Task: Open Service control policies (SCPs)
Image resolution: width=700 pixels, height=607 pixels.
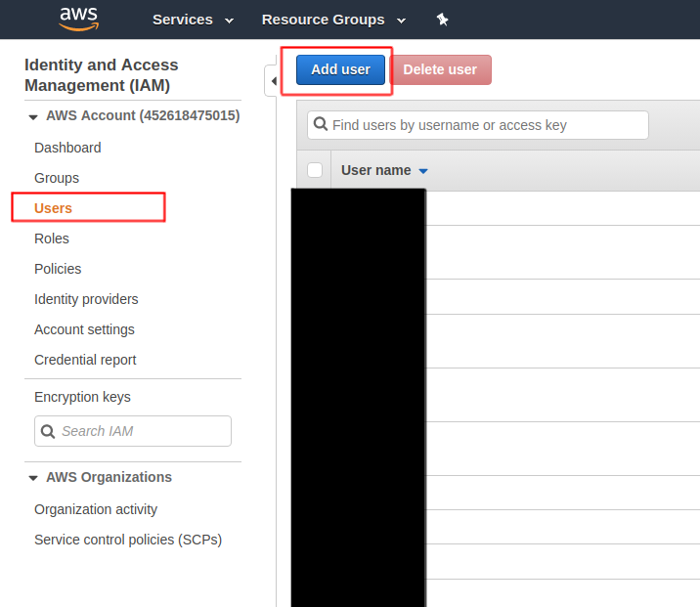Action: [x=128, y=540]
